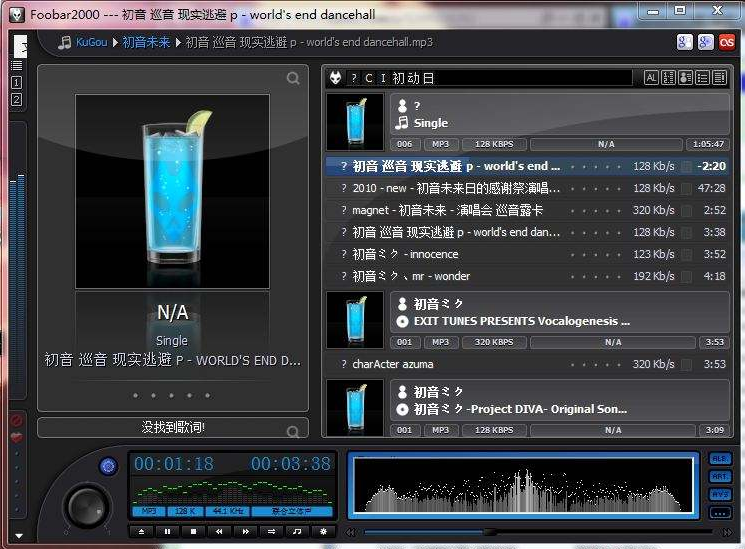
Task: Click the red heart icon in left sidebar
Action: [17, 437]
